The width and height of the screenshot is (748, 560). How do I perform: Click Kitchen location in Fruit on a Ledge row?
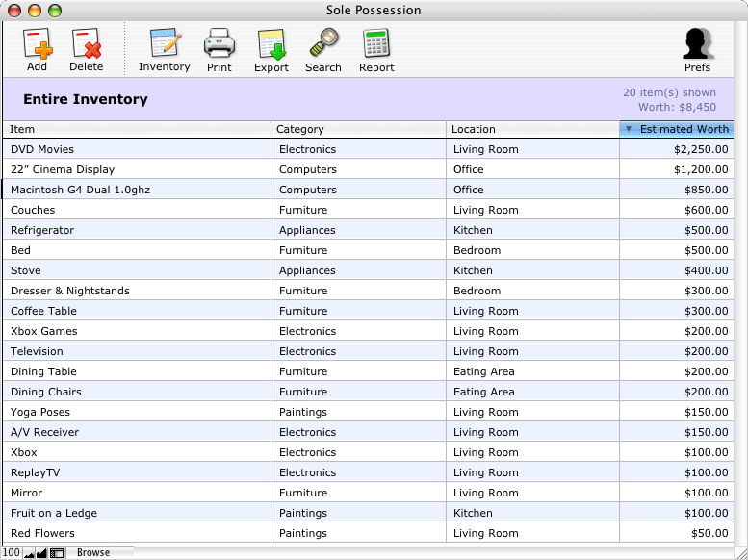tap(473, 513)
